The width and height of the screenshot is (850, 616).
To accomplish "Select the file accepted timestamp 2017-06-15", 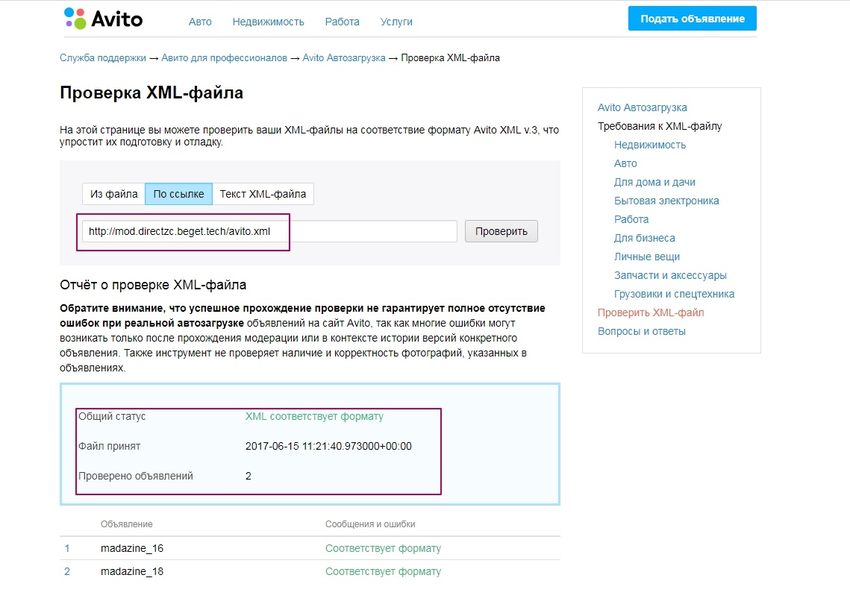I will click(x=328, y=446).
